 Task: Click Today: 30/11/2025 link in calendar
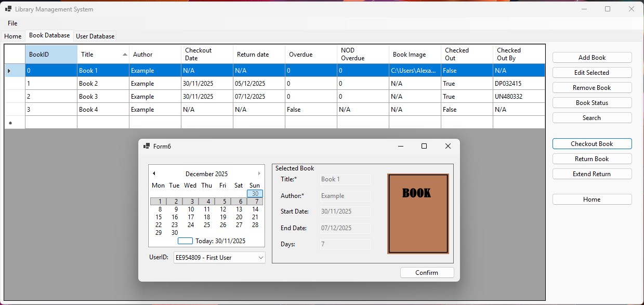click(x=220, y=241)
